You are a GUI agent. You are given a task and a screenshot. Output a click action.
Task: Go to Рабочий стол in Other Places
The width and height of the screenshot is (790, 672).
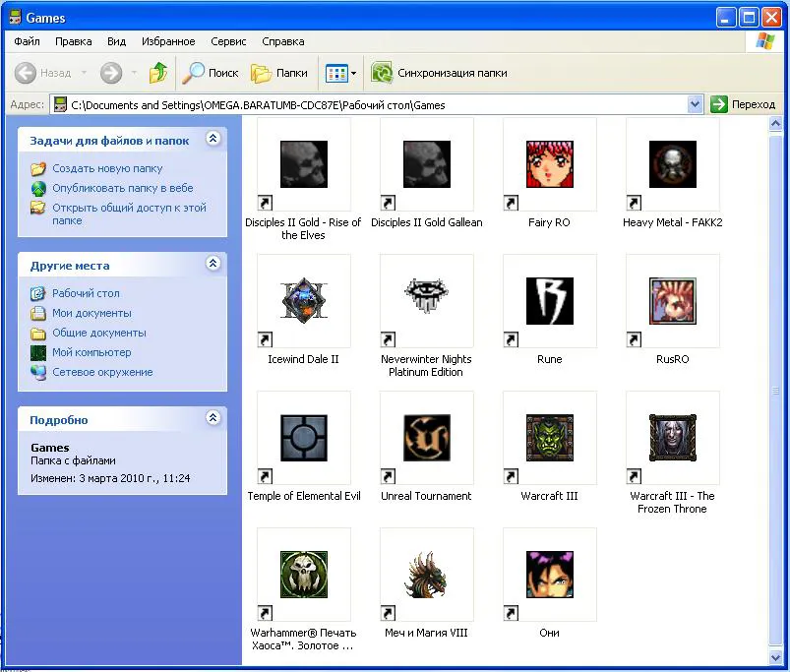click(86, 293)
